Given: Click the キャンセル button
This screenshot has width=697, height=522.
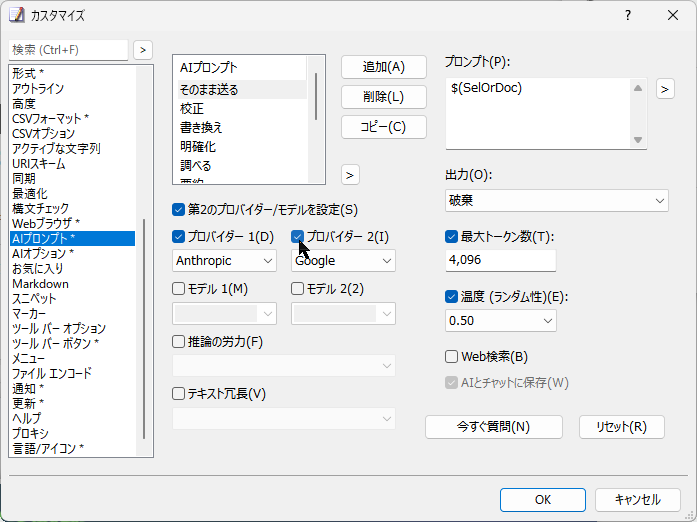Looking at the screenshot, I should click(637, 500).
